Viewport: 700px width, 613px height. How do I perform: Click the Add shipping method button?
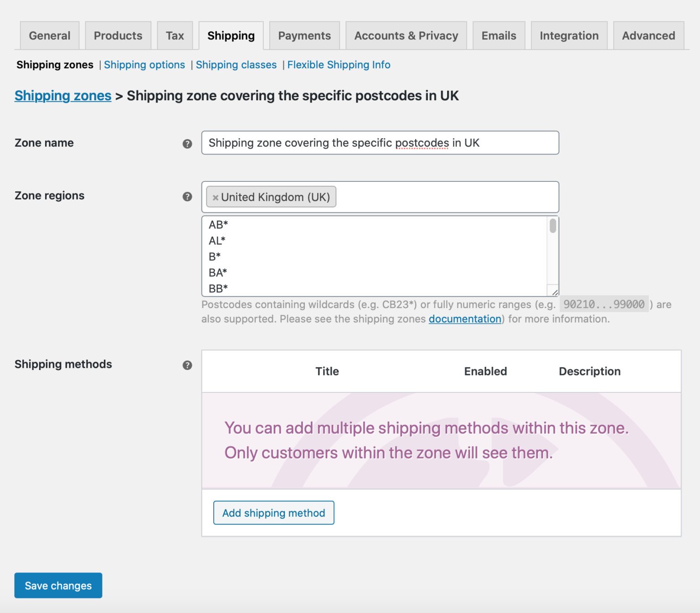click(273, 513)
